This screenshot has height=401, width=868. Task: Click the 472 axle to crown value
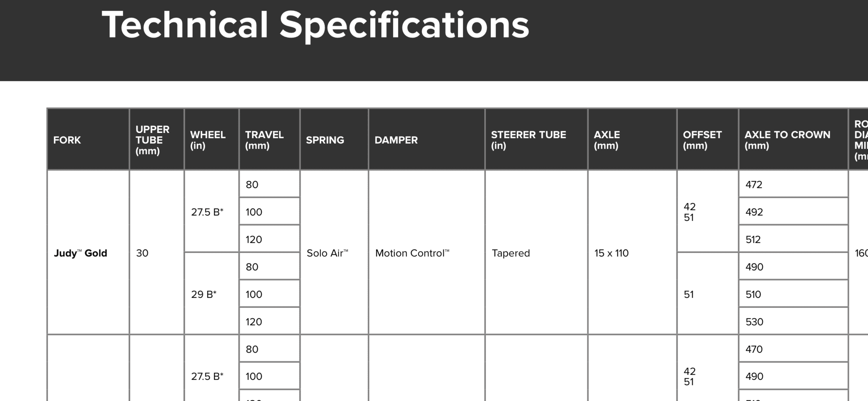pyautogui.click(x=794, y=184)
